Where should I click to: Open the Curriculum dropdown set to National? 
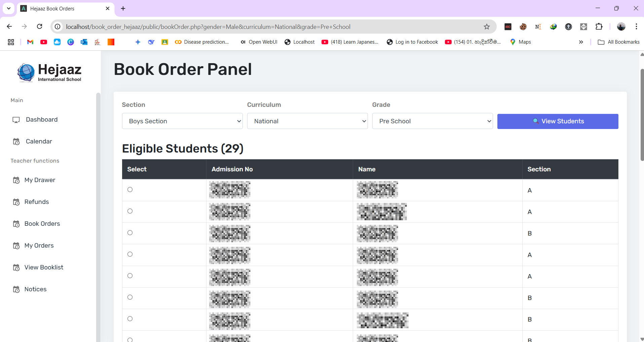pos(307,121)
